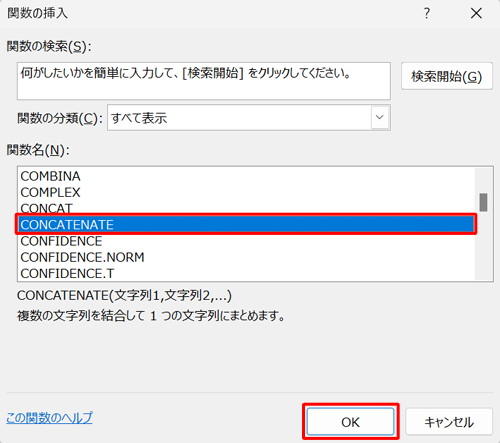Screen dimensions: 500x443
Task: Select COMPLEX in function list
Action: click(x=246, y=192)
